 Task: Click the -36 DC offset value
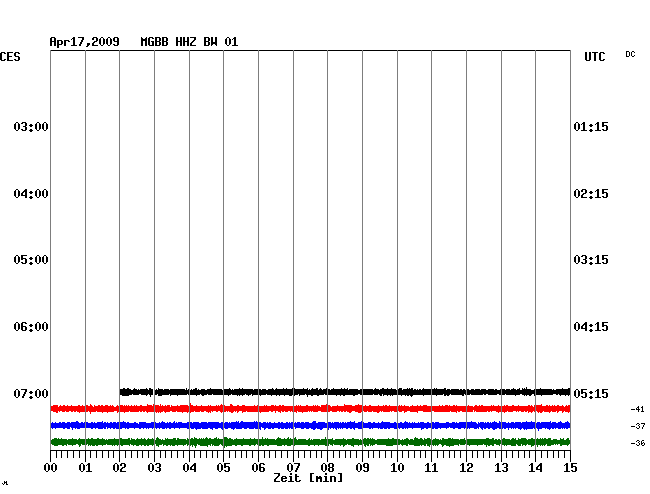(x=638, y=443)
